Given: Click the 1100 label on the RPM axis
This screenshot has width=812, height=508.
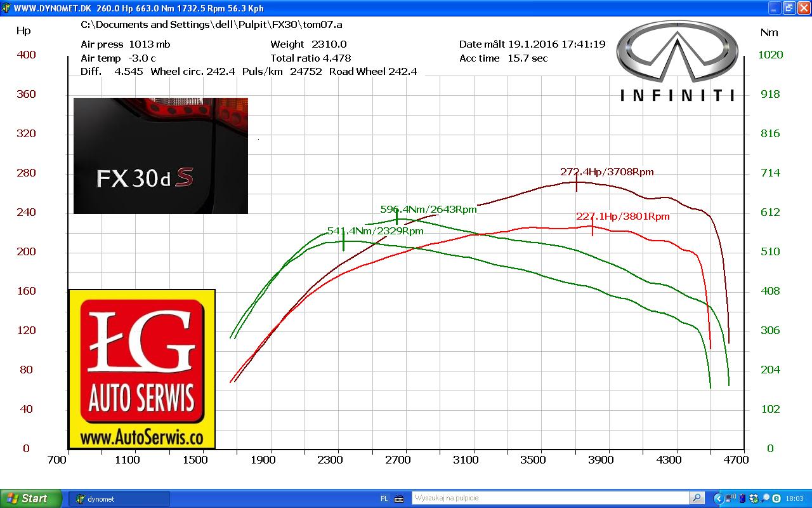Looking at the screenshot, I should [x=127, y=460].
